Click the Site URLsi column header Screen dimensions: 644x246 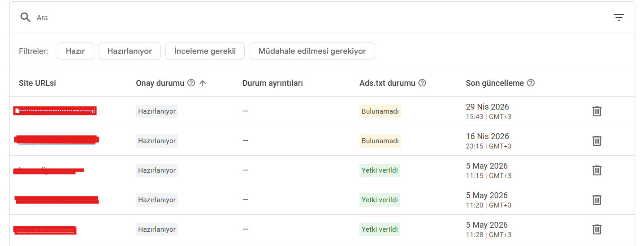coord(37,83)
